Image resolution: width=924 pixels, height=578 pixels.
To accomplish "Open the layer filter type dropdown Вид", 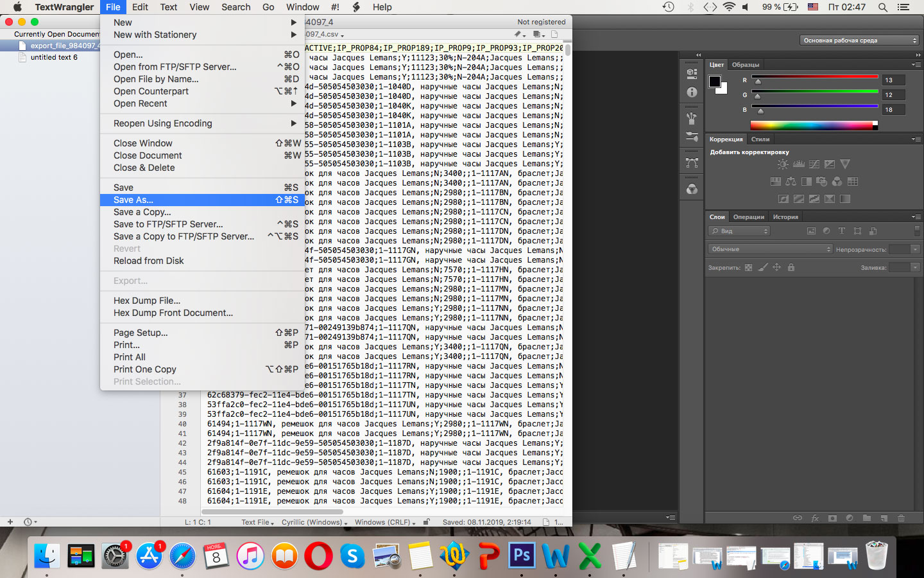I will point(739,231).
